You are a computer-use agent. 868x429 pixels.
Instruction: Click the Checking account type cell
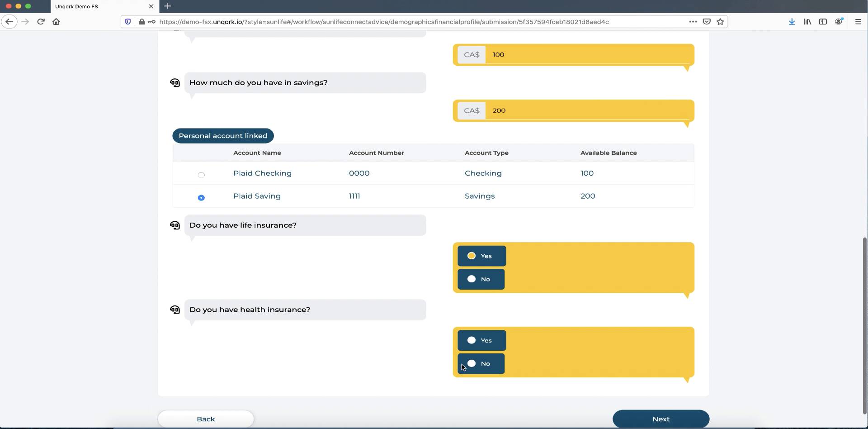click(483, 173)
